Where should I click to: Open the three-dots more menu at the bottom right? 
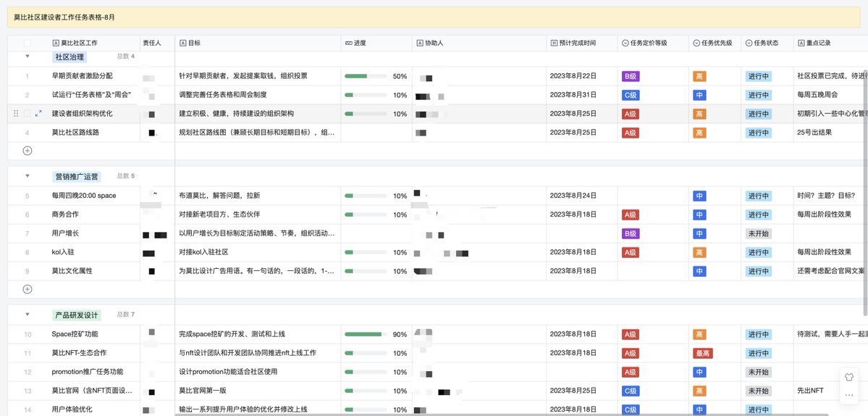(x=849, y=395)
